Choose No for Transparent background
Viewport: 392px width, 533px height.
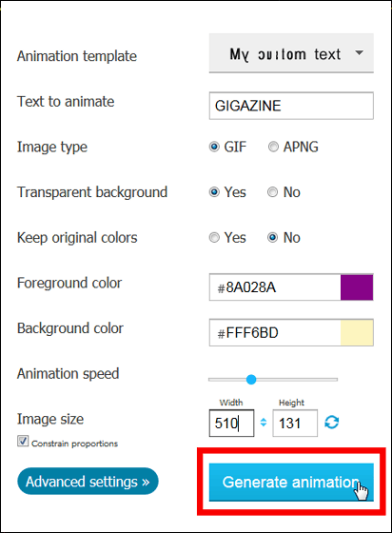tap(272, 192)
